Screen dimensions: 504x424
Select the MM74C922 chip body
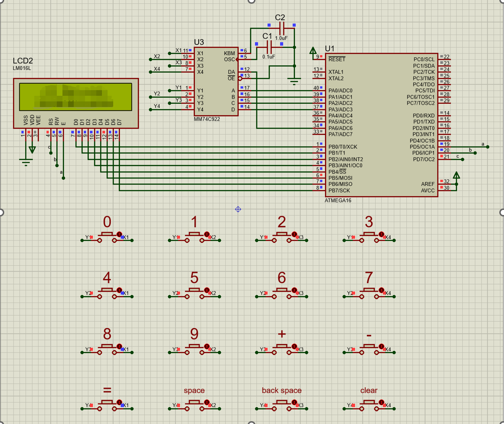click(216, 82)
